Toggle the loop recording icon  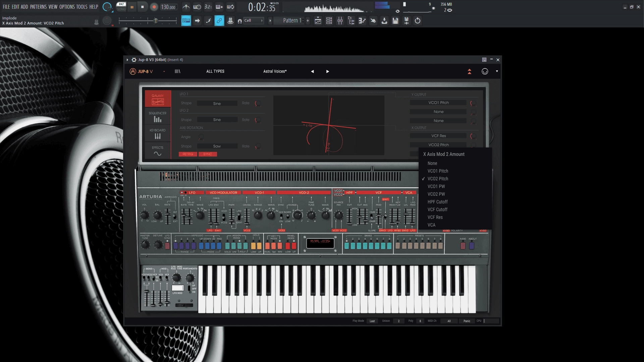(230, 7)
